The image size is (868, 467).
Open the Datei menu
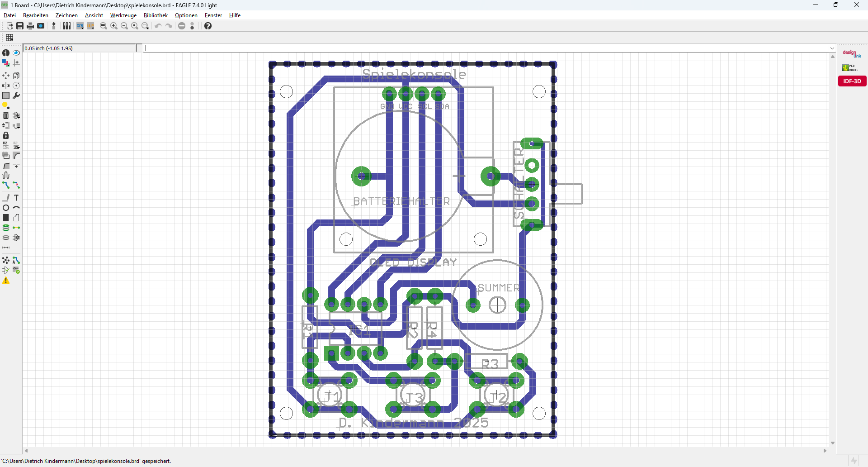click(9, 15)
